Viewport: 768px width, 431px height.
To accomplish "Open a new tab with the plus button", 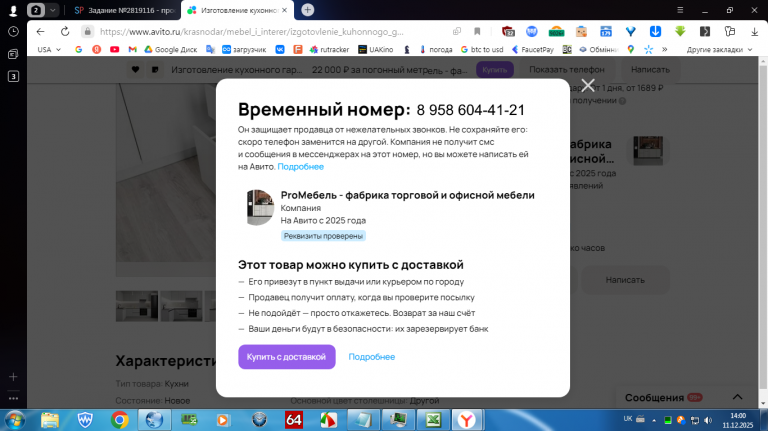I will click(308, 10).
